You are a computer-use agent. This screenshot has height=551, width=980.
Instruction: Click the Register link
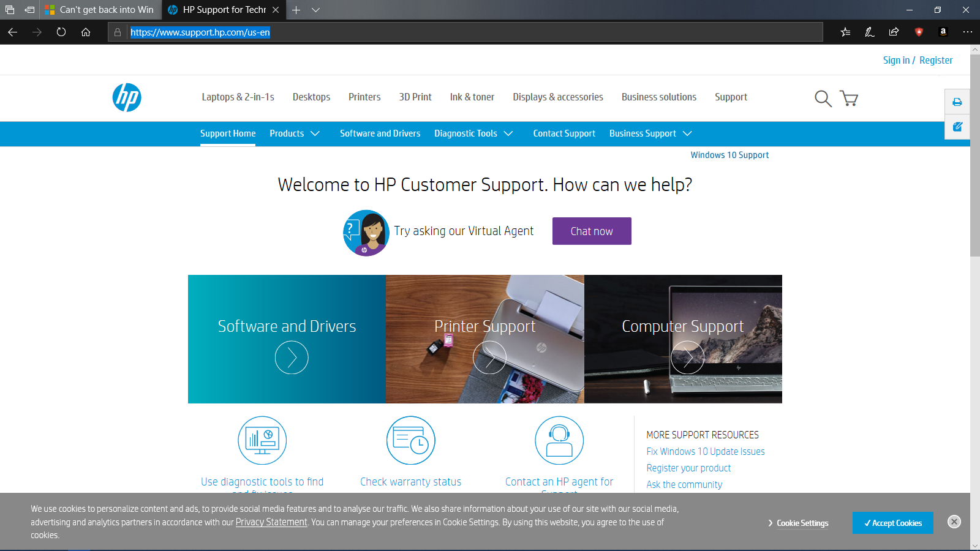click(936, 60)
